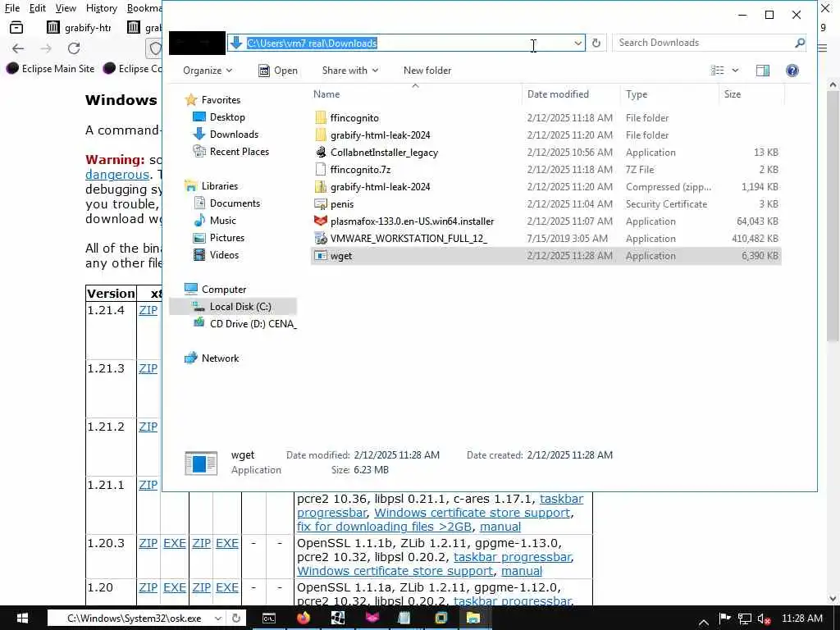Open Firefox File menu
840x630 pixels.
coord(12,8)
